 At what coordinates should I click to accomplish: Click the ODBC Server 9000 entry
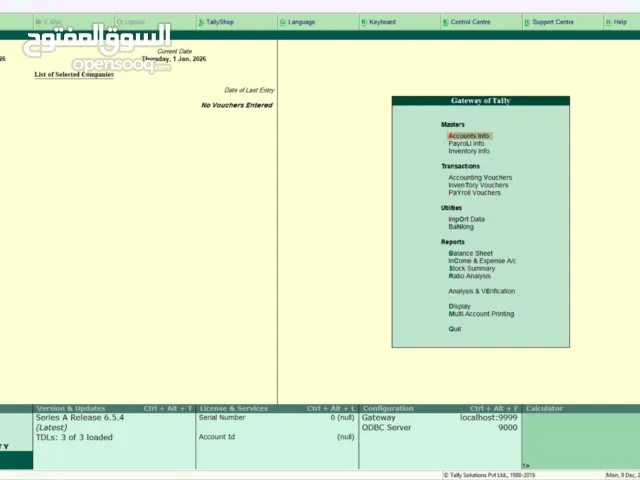(x=440, y=427)
